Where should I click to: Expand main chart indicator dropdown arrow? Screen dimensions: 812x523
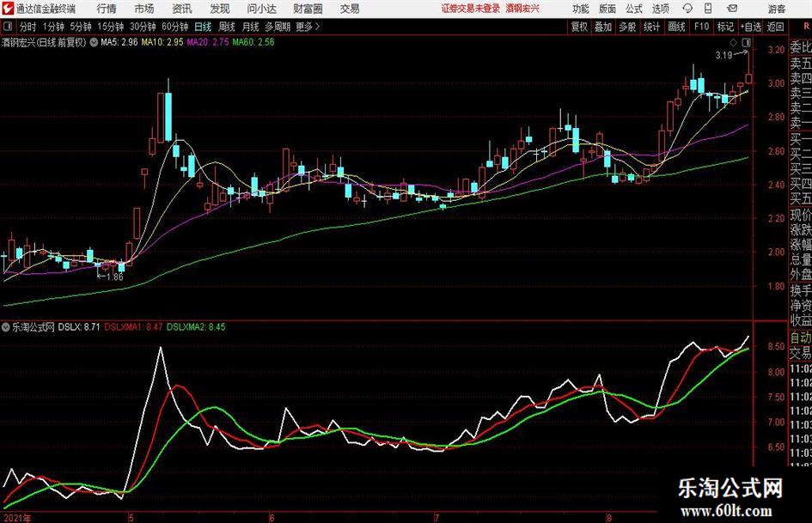pyautogui.click(x=94, y=42)
